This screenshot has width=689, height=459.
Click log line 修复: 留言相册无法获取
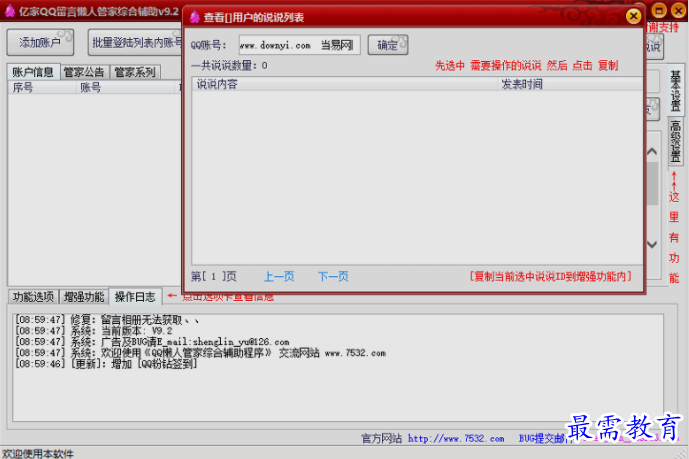click(107, 320)
